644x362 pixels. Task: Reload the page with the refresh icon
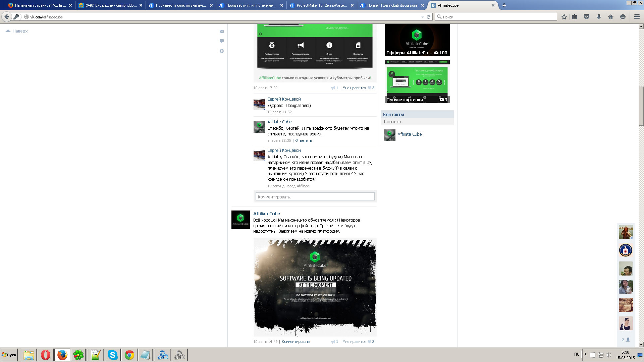(x=428, y=17)
